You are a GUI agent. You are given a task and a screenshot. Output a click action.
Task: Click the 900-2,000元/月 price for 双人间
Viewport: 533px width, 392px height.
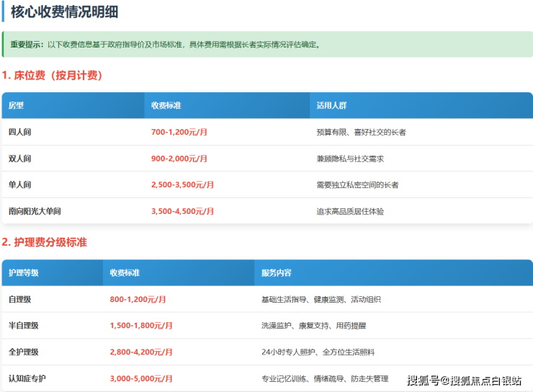[179, 159]
